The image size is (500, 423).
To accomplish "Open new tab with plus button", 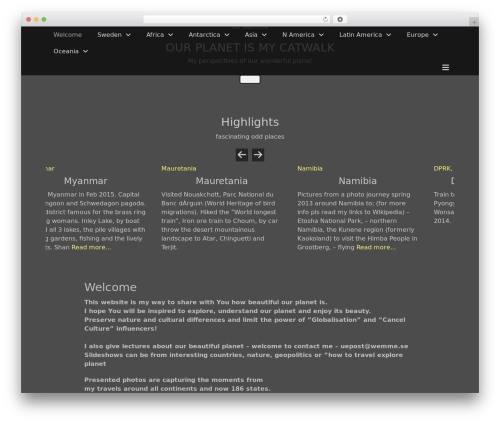I will (474, 22).
